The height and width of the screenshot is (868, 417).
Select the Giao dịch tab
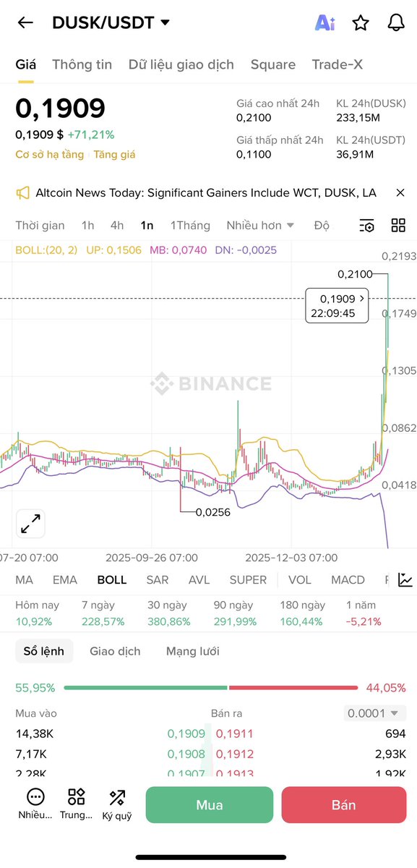pos(115,651)
